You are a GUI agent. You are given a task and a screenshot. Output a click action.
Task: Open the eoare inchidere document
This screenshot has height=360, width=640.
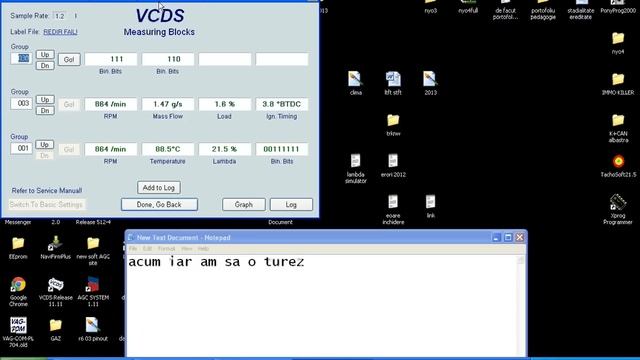(x=393, y=202)
